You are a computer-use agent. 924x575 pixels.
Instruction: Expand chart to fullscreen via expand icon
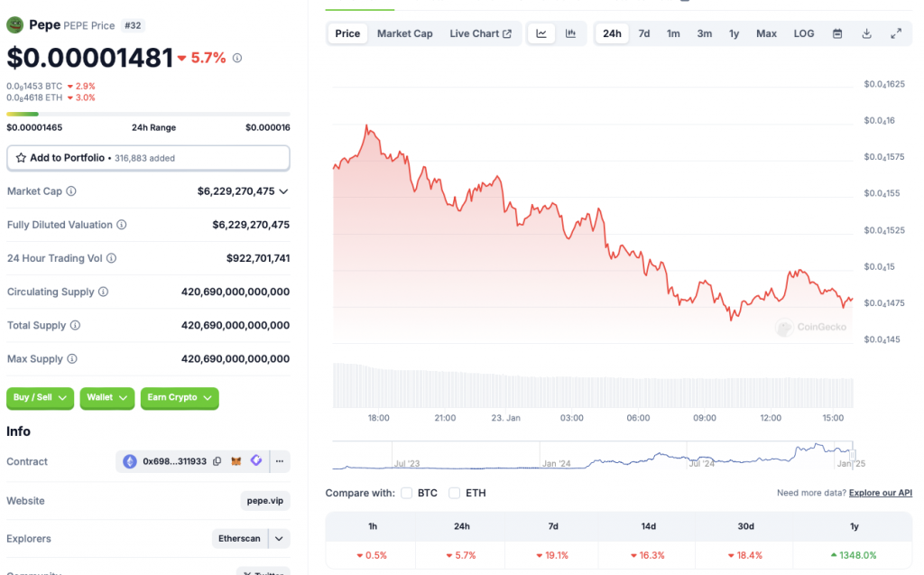coord(896,32)
